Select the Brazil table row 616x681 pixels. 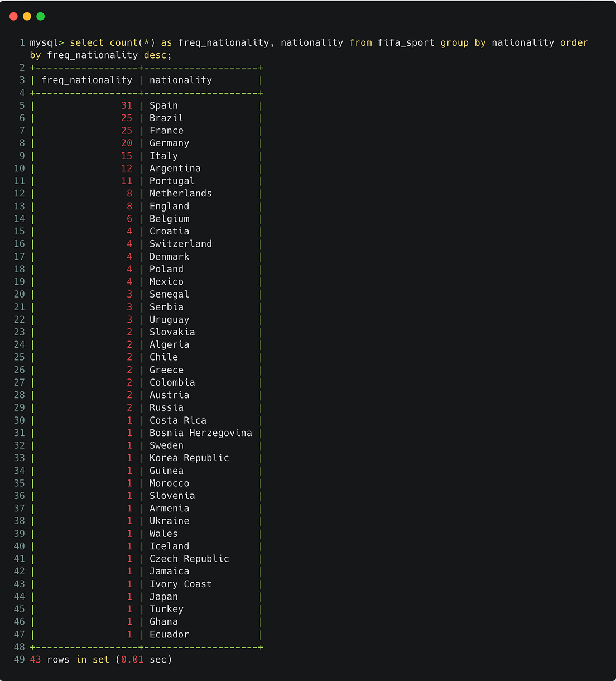click(x=166, y=118)
